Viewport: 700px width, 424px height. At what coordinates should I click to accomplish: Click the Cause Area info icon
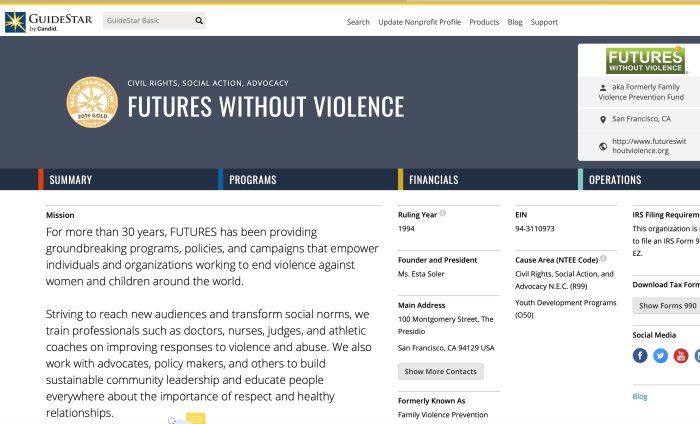point(603,258)
